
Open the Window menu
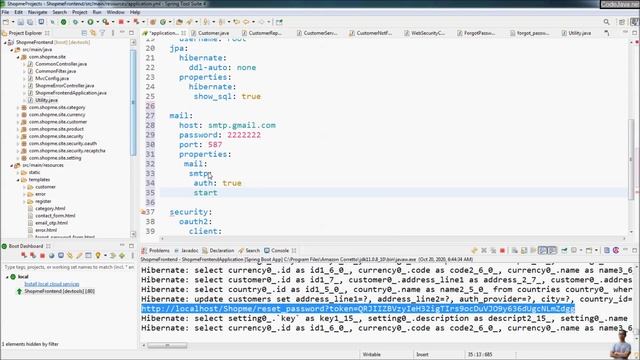116,12
